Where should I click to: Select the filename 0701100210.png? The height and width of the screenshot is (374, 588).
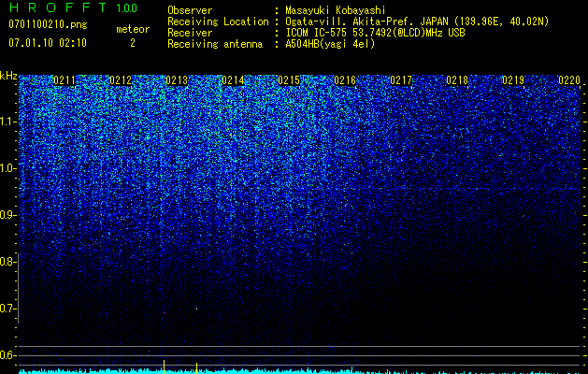click(x=48, y=24)
